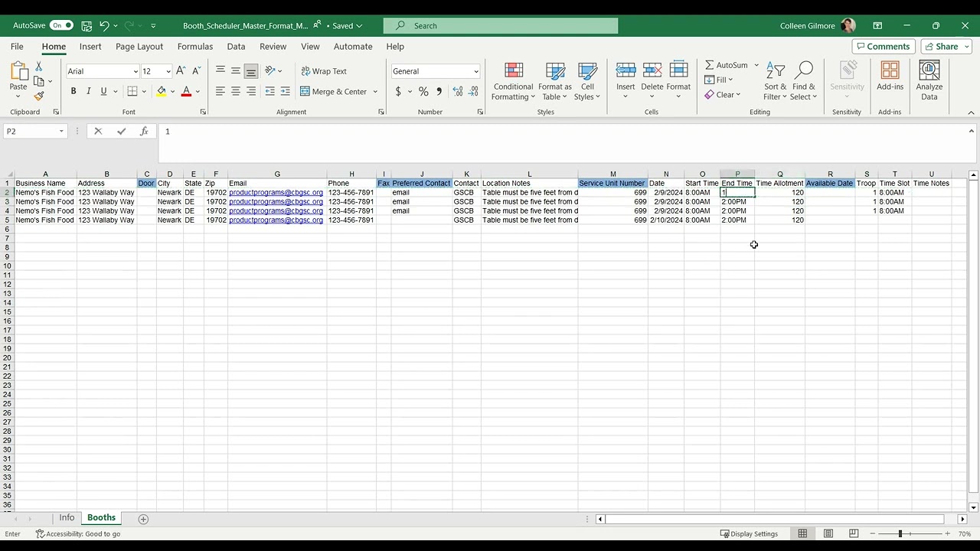Click the Paste clipboard icon
Screen dimensions: 980x551
[18, 71]
